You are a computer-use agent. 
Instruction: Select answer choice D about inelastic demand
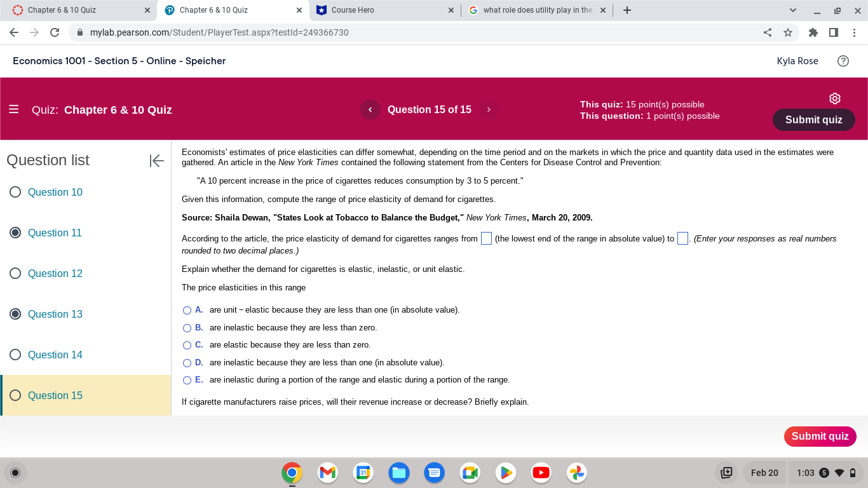187,362
